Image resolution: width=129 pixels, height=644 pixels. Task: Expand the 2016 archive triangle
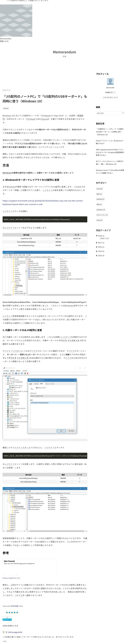point(97,247)
